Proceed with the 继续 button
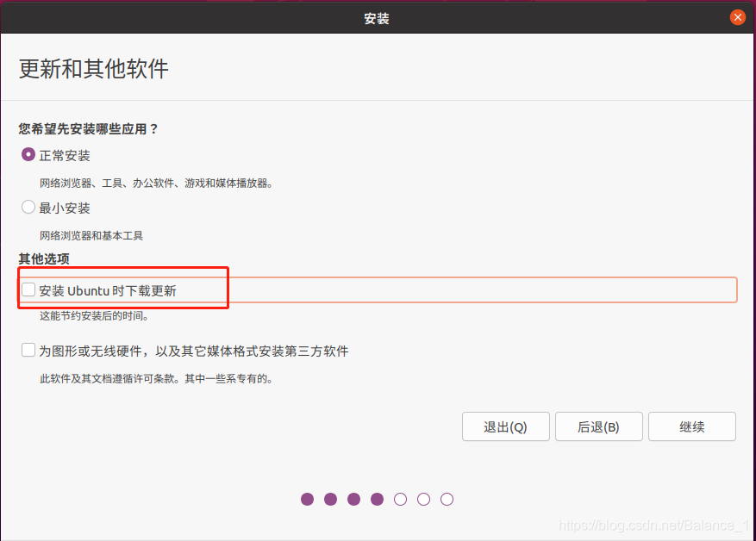This screenshot has height=541, width=756. [x=692, y=426]
